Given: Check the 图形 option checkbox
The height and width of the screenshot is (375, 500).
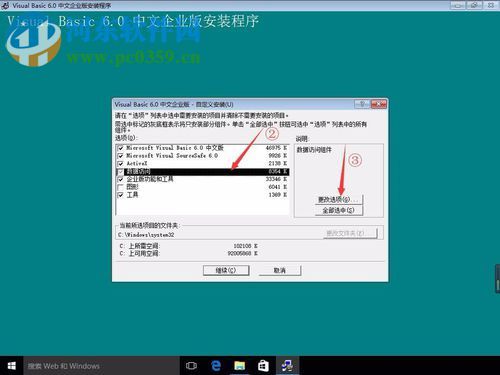Looking at the screenshot, I should pyautogui.click(x=121, y=187).
